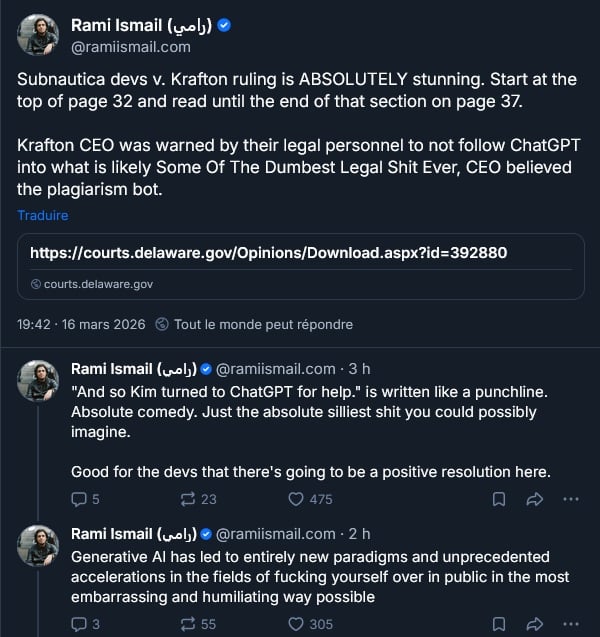600x637 pixels.
Task: Click the @ramiismail.com handle in header
Action: tap(130, 46)
